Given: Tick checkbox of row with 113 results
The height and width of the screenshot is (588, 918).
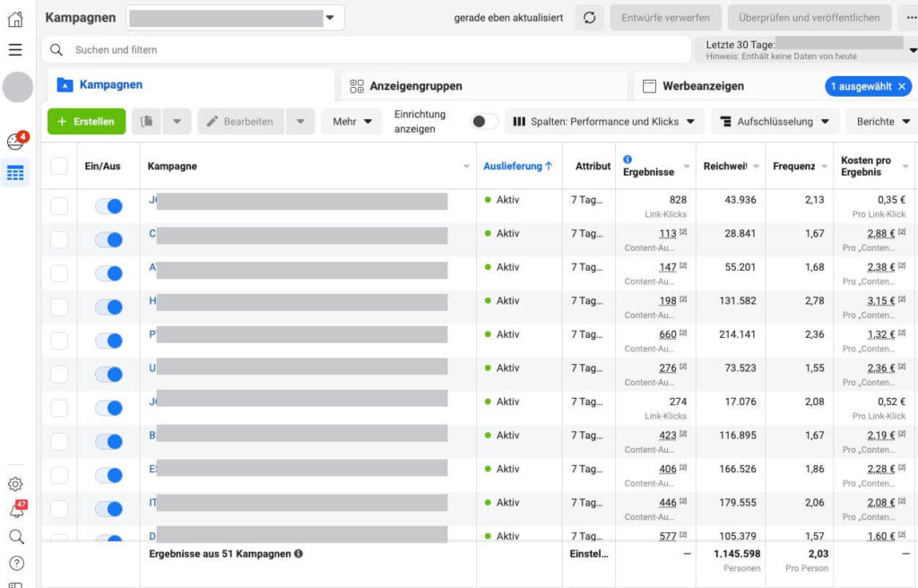Looking at the screenshot, I should tap(59, 239).
